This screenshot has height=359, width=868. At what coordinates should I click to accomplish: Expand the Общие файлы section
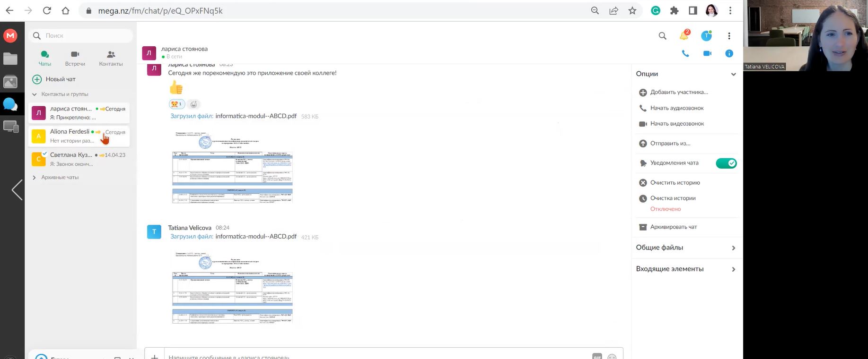(733, 248)
